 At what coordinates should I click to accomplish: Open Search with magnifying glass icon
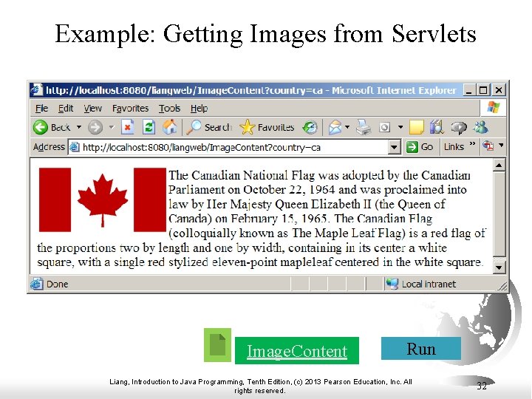pos(194,127)
